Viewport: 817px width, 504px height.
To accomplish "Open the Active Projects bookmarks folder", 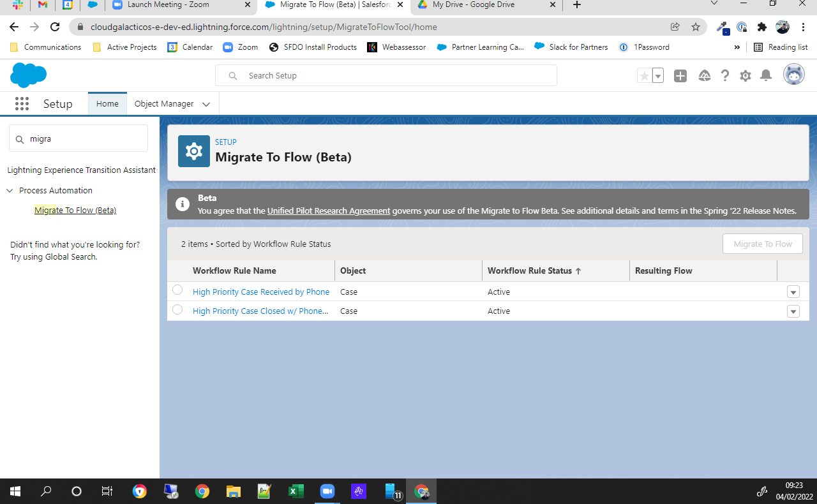I will pos(125,47).
